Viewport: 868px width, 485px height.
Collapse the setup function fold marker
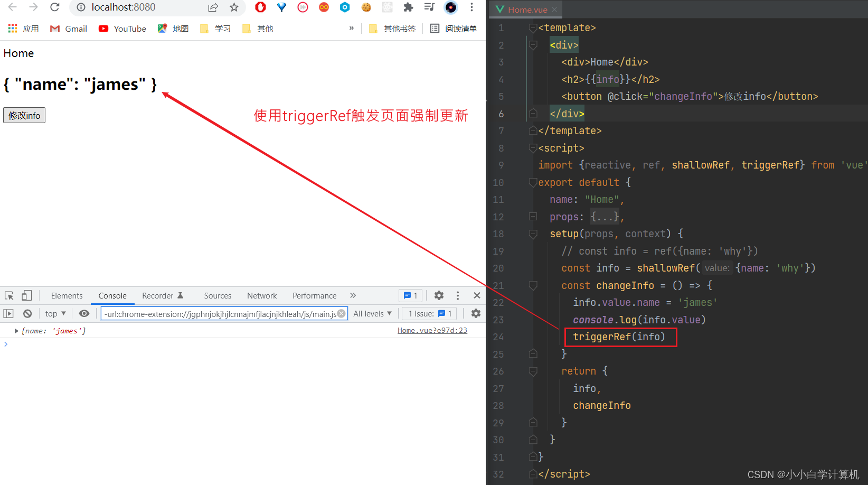point(533,234)
